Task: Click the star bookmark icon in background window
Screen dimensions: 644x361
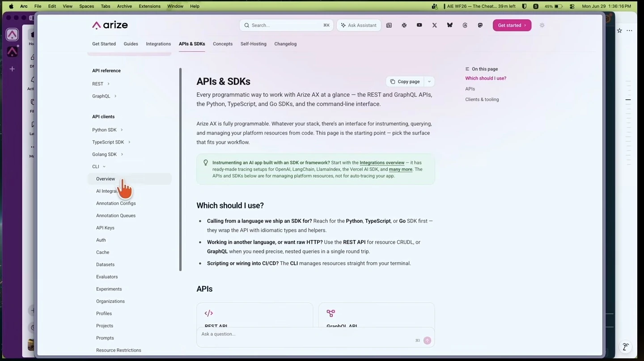Action: click(619, 30)
